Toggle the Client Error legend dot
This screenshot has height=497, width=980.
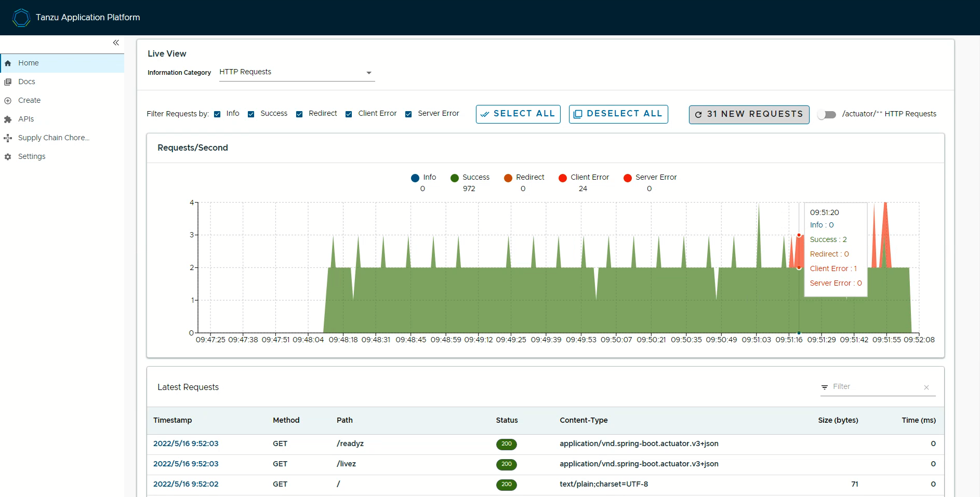tap(563, 178)
